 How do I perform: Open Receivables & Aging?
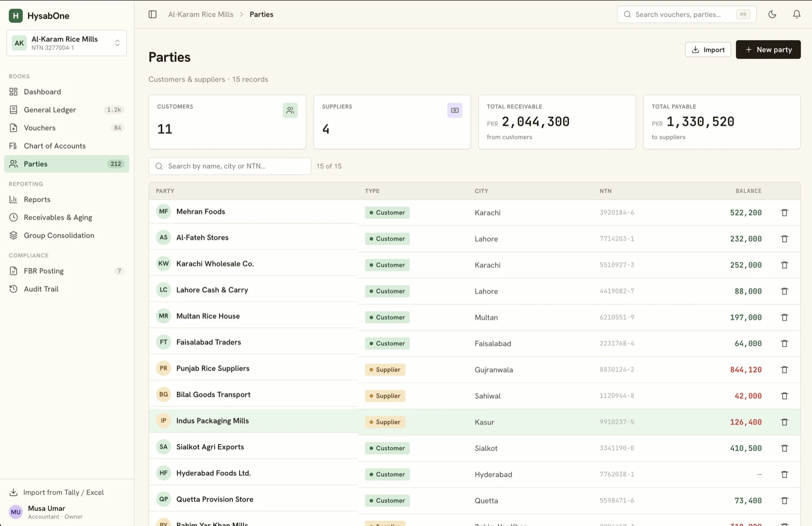[x=67, y=217]
